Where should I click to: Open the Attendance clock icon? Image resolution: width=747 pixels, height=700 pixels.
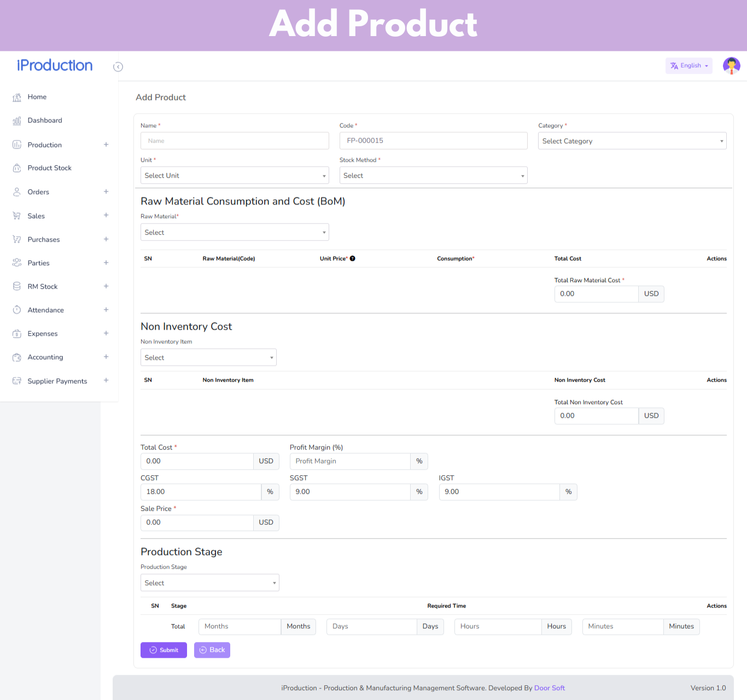tap(17, 310)
